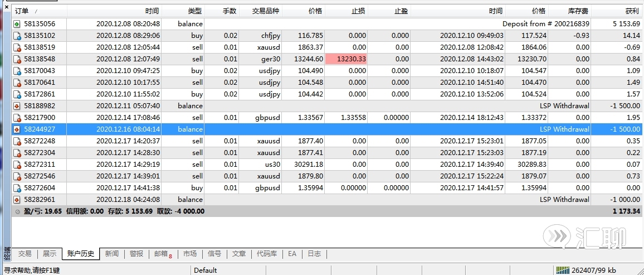Click the ger30 symbol cell

(x=271, y=59)
